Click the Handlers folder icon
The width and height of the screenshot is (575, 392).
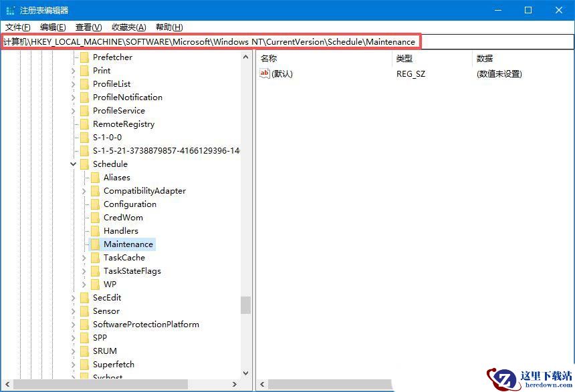tap(95, 231)
